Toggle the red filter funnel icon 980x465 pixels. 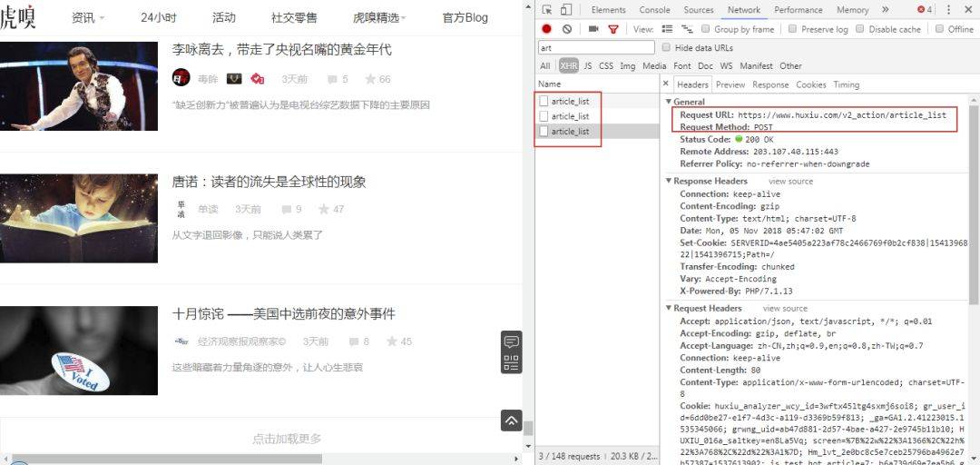click(613, 29)
